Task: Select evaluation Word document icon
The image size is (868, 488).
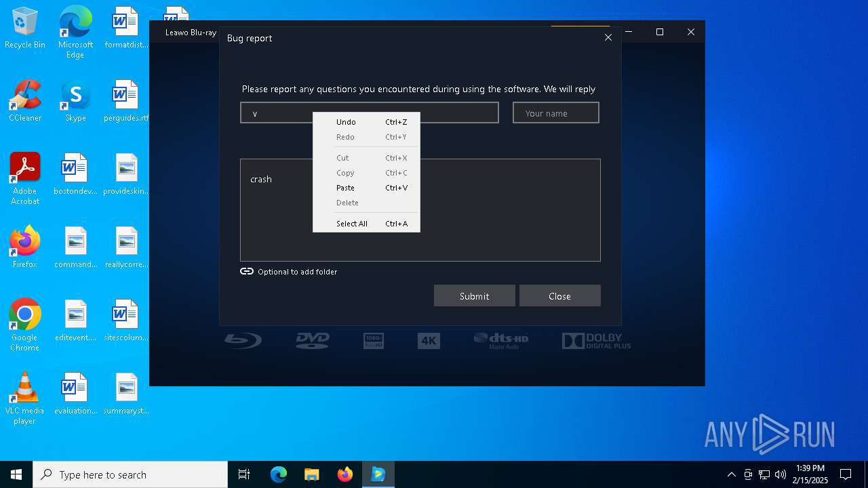Action: click(75, 394)
